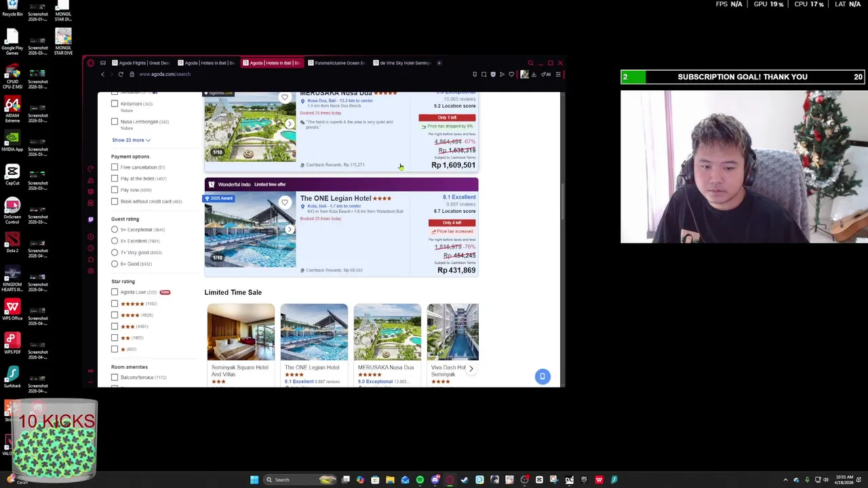The image size is (868, 488).
Task: Select 6+ Good guest rating
Action: point(115,264)
